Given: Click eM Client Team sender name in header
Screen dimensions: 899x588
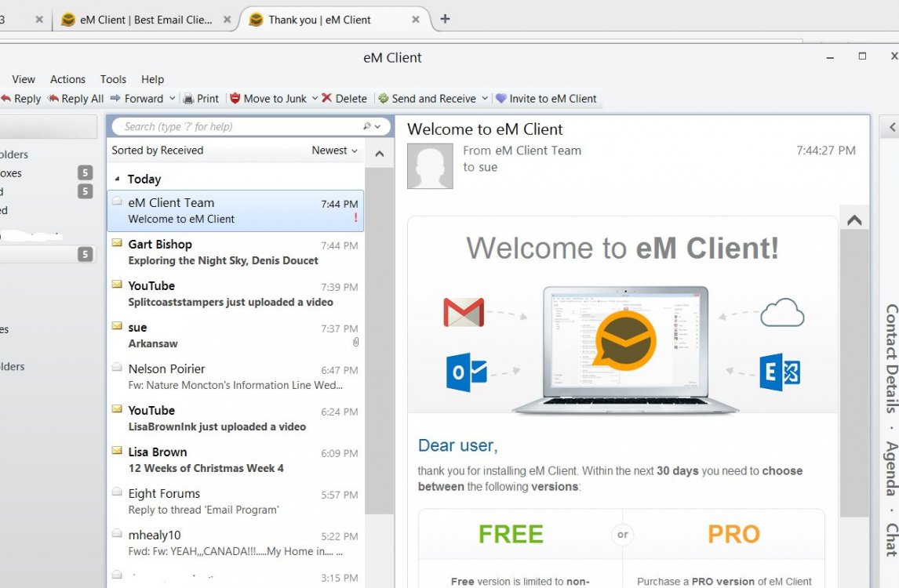Looking at the screenshot, I should (538, 151).
